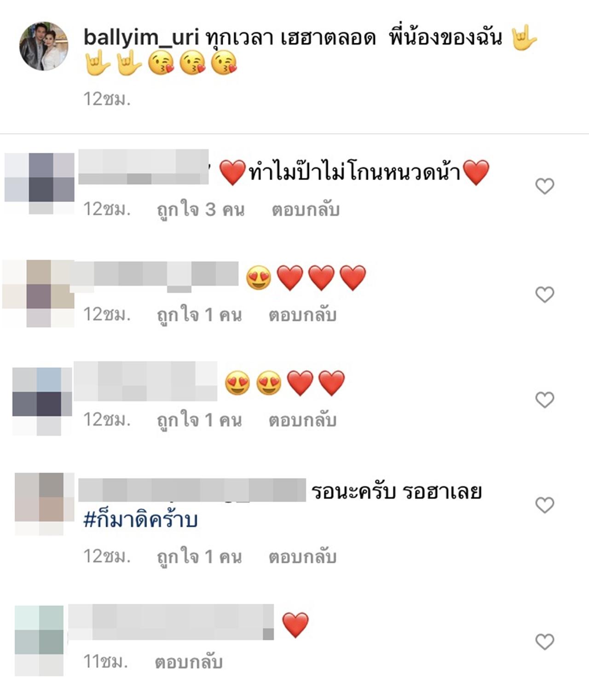Reply to the 11ชม. single heart comment
This screenshot has width=589, height=700.
tap(189, 662)
